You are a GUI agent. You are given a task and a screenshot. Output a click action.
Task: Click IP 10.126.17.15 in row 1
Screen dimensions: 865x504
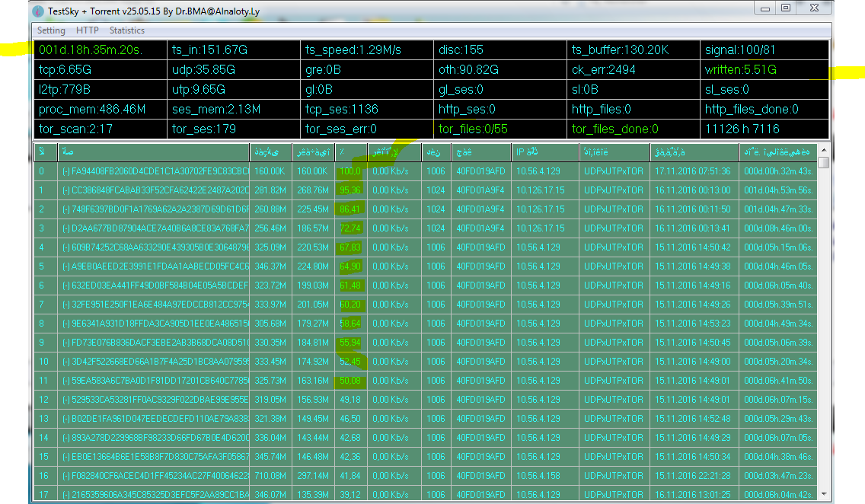click(x=544, y=190)
